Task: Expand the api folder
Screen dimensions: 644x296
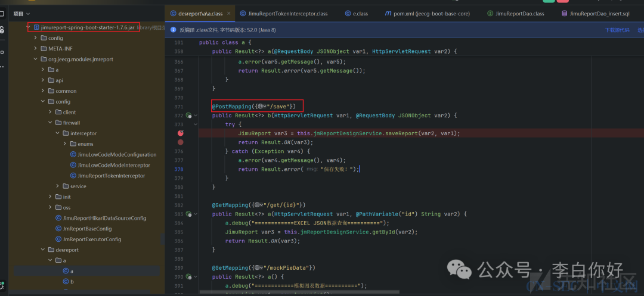Action: 43,80
